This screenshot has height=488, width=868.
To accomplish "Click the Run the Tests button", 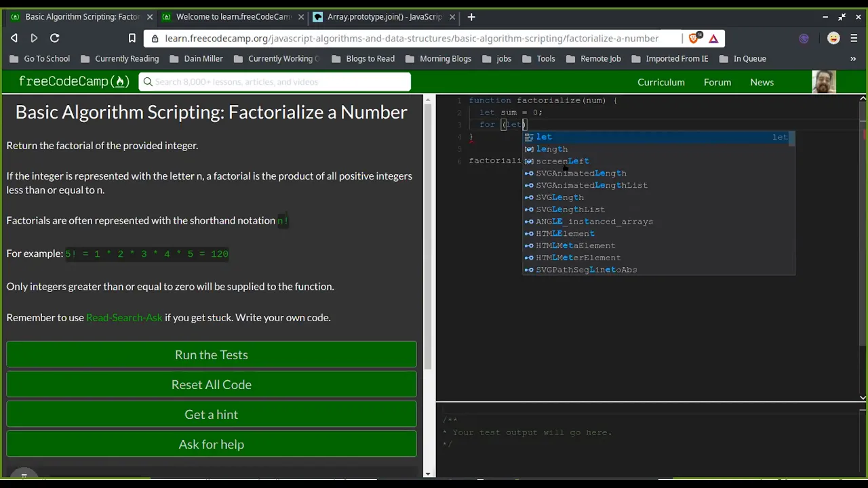I will click(x=212, y=355).
